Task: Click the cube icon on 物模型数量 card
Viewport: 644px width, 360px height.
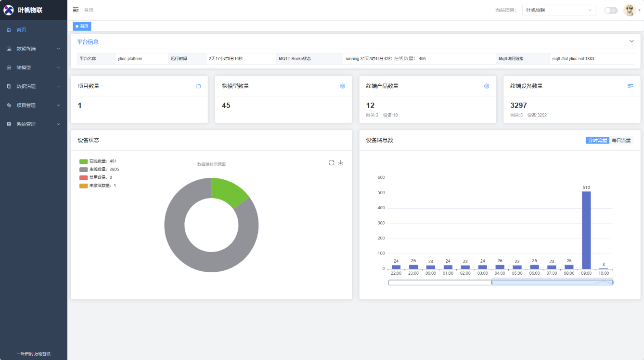Action: 343,86
